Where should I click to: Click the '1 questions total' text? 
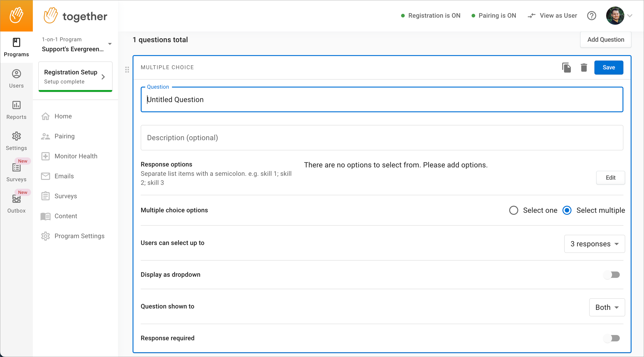click(x=160, y=40)
